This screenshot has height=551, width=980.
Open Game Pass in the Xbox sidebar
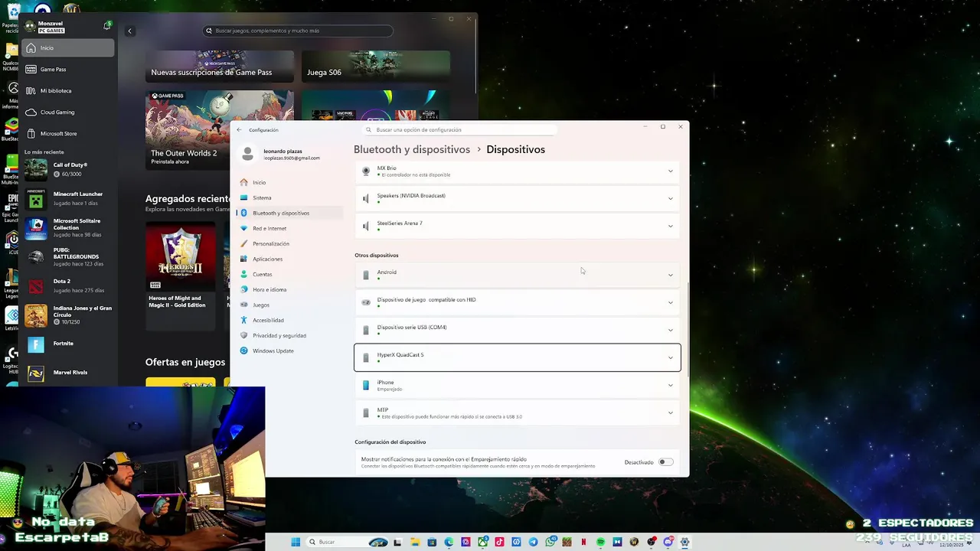pos(68,70)
